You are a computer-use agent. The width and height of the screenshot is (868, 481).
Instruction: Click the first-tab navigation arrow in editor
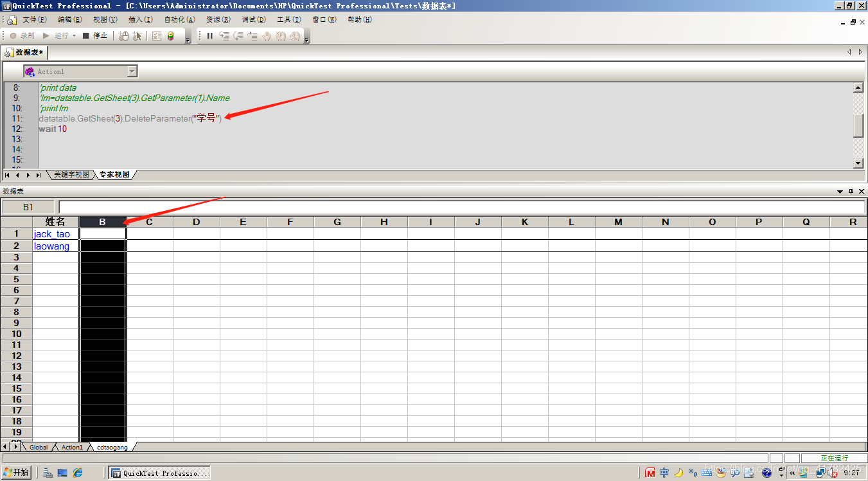[7, 175]
